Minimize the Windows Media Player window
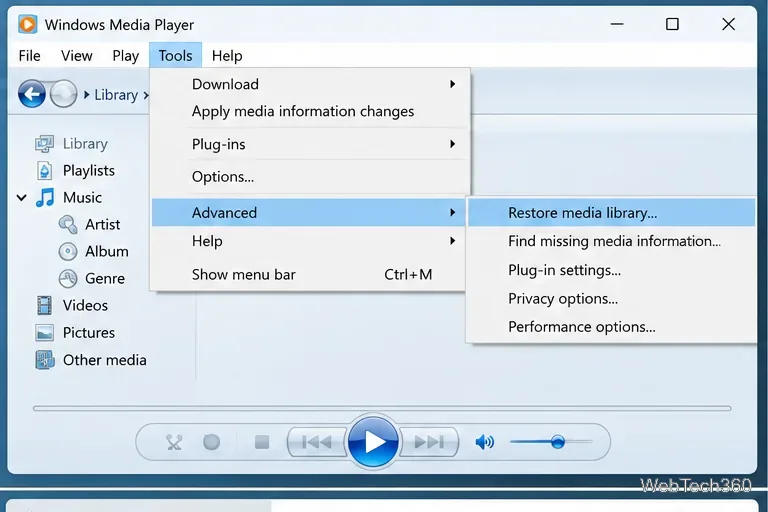The width and height of the screenshot is (768, 512). click(x=617, y=24)
